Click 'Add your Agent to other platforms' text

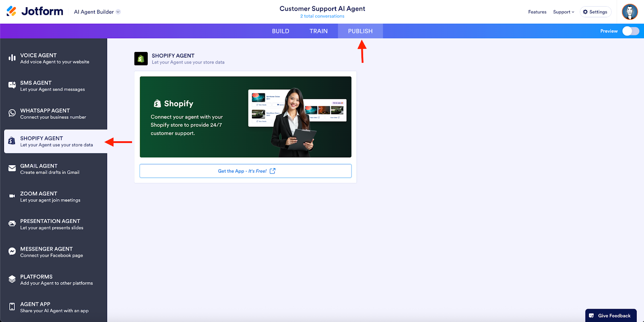pos(57,283)
